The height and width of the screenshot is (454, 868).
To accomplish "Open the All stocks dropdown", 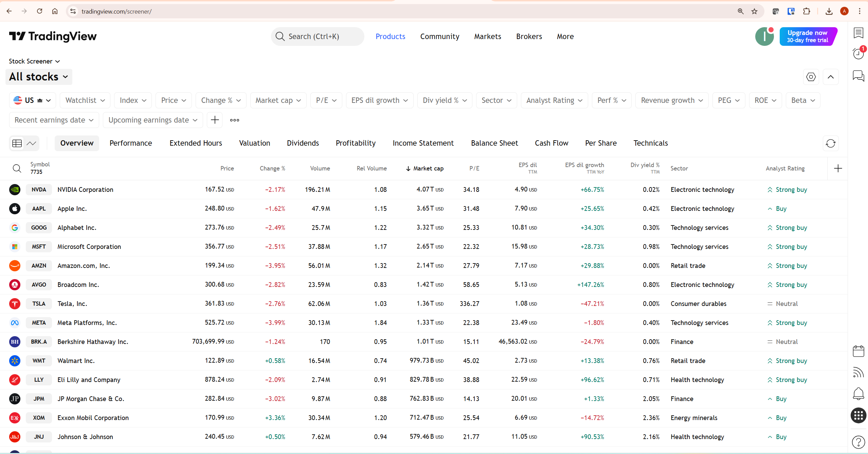I will point(38,77).
